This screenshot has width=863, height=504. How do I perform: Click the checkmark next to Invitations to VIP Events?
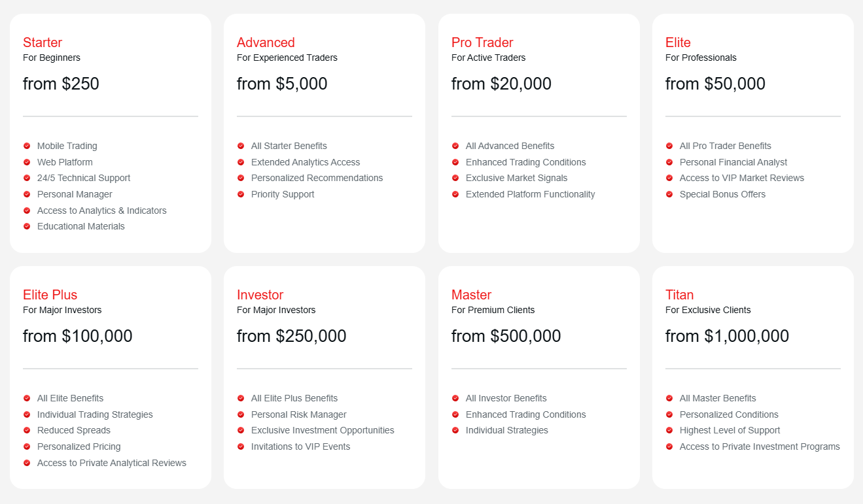coord(241,446)
